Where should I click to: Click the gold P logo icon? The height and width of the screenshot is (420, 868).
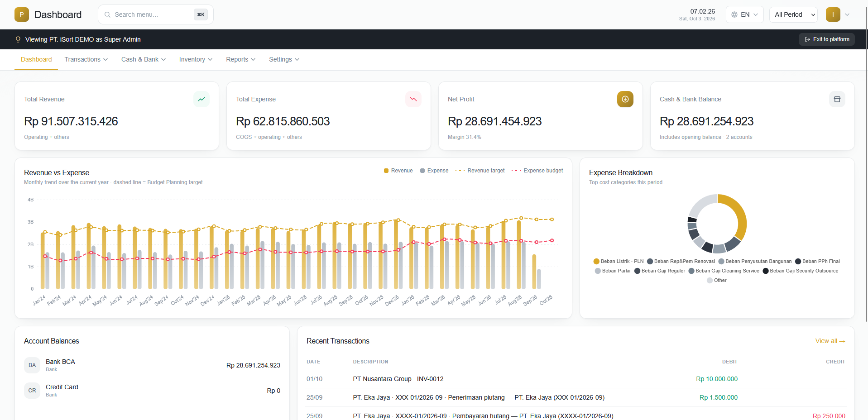coord(22,14)
